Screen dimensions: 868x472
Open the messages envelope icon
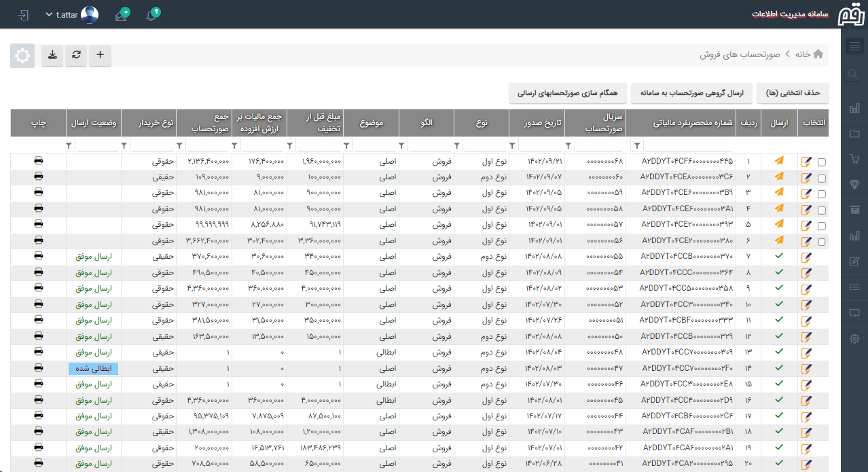[122, 15]
